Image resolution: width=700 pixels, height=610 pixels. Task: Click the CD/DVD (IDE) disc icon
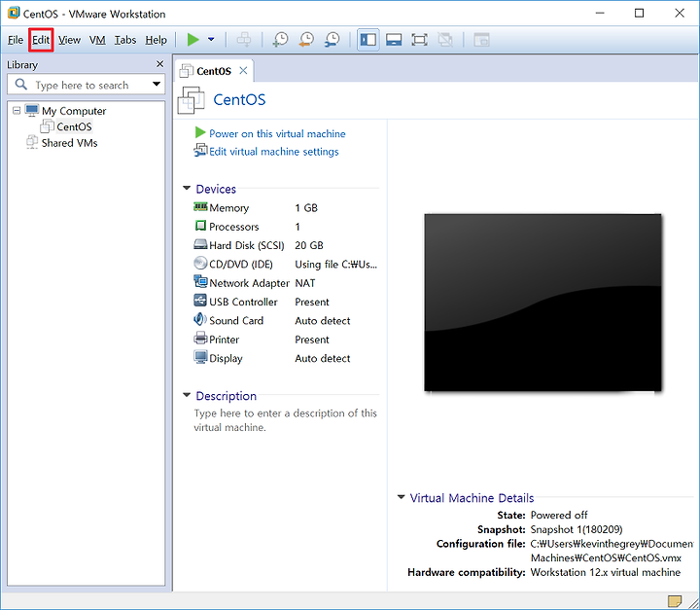[200, 264]
